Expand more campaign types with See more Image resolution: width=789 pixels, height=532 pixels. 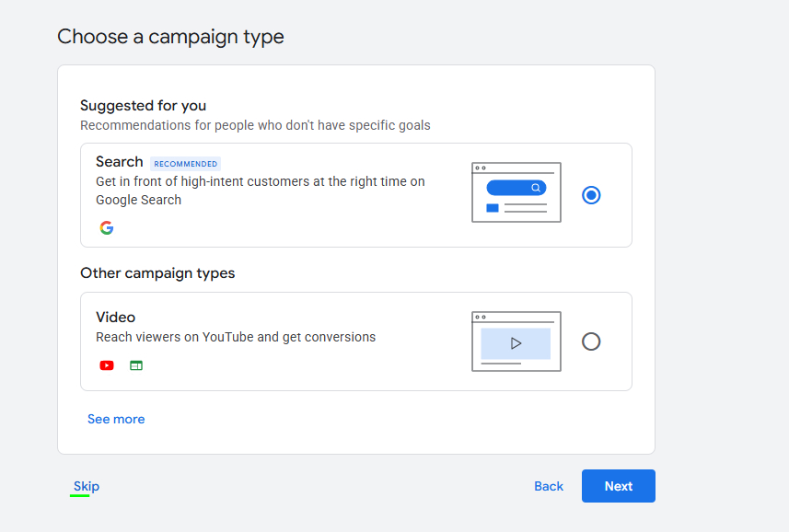click(116, 419)
